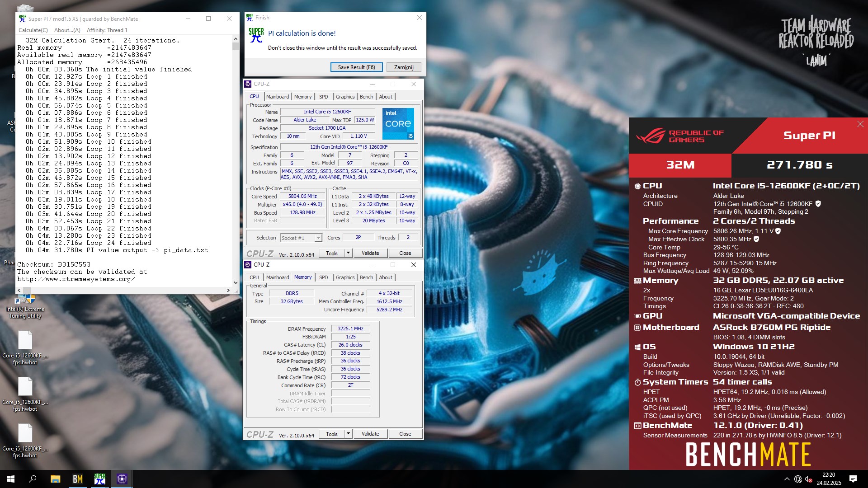Open Windows search from taskbar
868x488 pixels.
(x=33, y=479)
